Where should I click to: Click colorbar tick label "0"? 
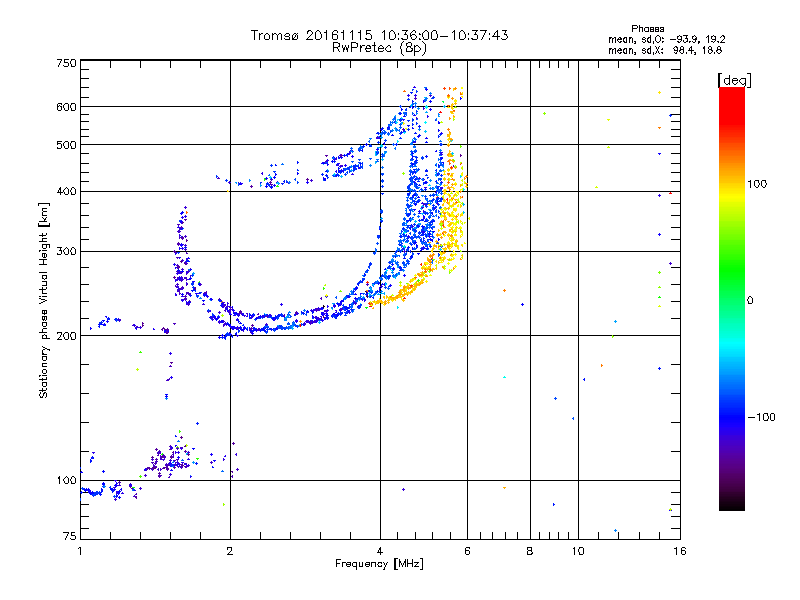click(x=750, y=300)
